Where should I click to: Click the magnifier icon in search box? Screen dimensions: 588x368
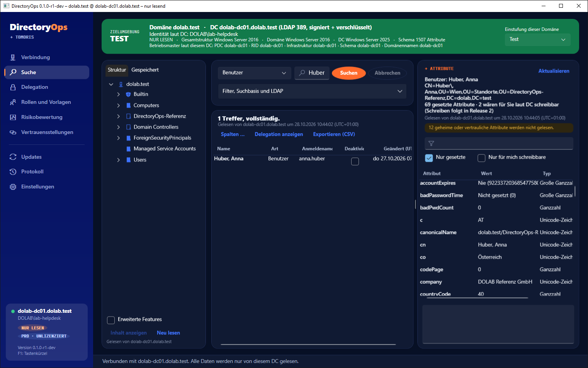click(302, 73)
